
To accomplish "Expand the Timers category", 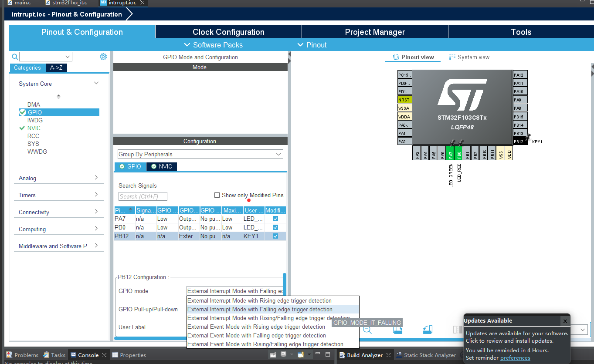I will point(96,195).
